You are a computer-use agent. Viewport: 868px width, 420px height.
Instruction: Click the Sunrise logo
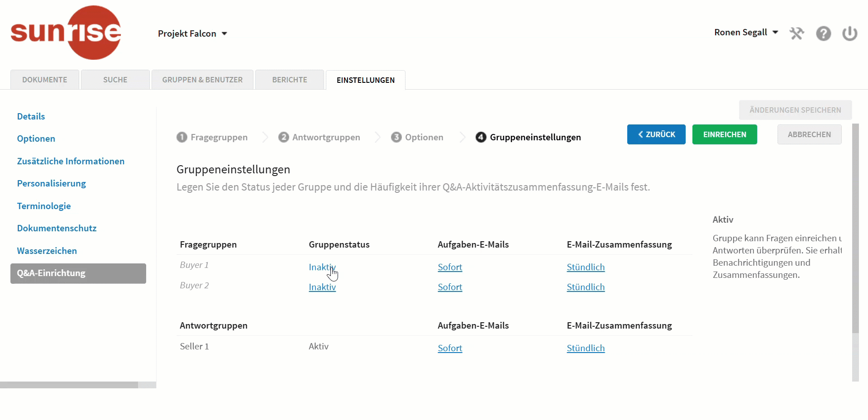pos(66,33)
